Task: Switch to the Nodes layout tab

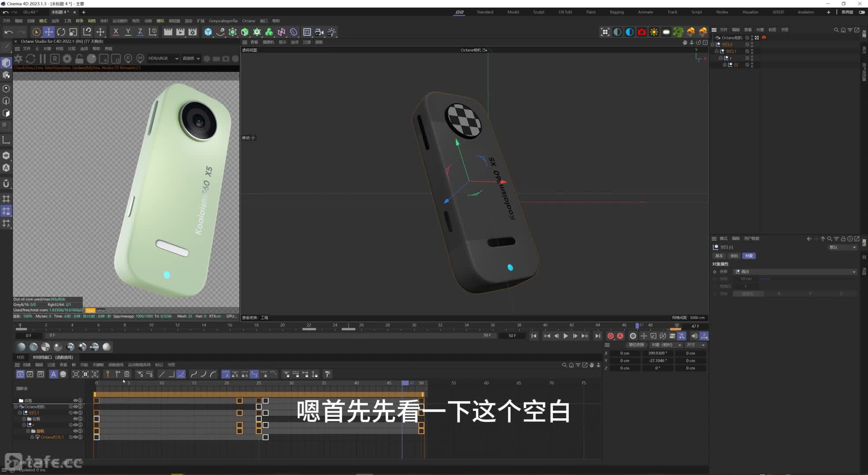Action: pos(722,12)
